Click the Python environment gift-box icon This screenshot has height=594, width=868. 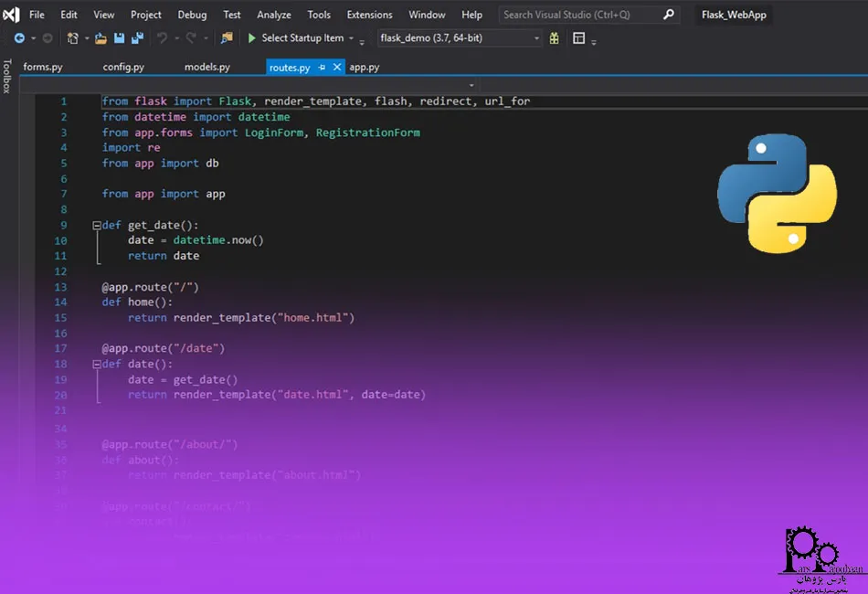point(554,38)
